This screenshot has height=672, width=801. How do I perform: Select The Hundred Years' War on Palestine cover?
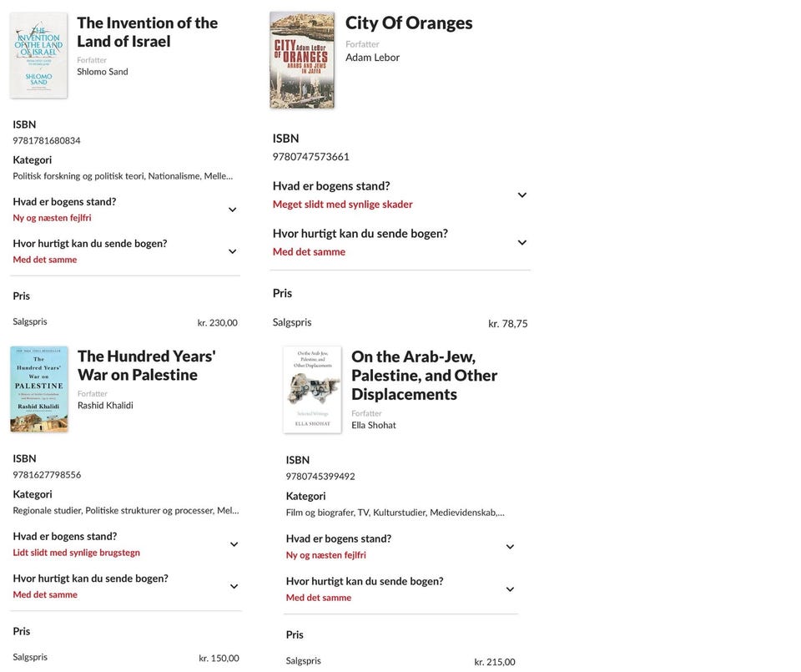pos(39,389)
